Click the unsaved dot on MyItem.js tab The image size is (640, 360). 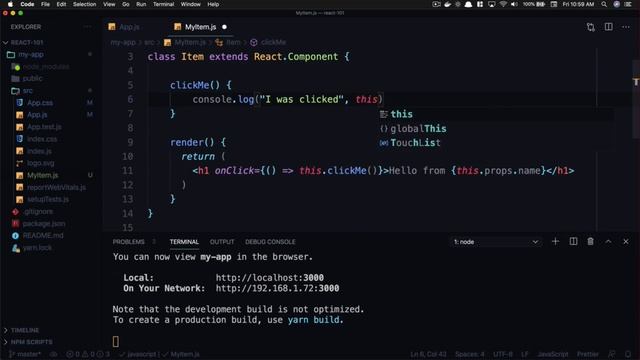(x=224, y=27)
